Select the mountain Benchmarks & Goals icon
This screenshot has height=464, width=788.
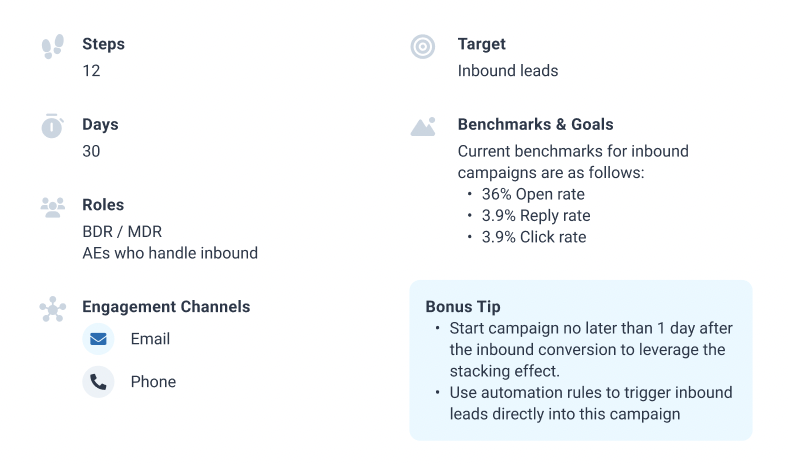pos(423,127)
